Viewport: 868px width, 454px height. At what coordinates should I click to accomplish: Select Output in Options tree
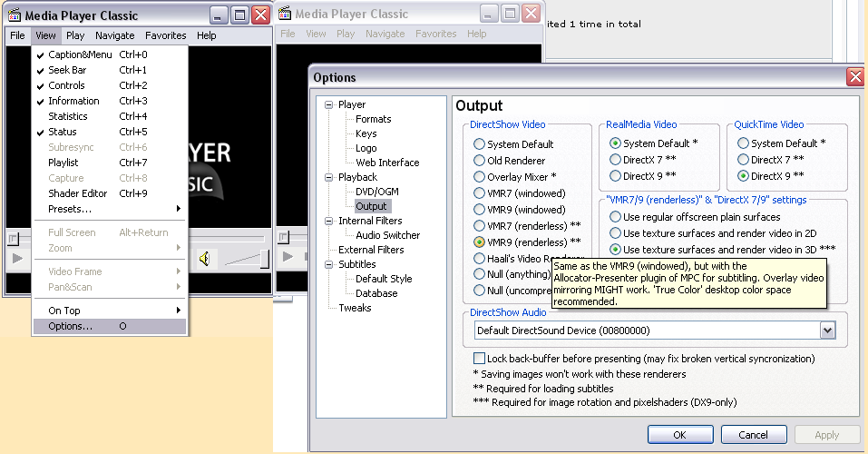click(x=372, y=206)
